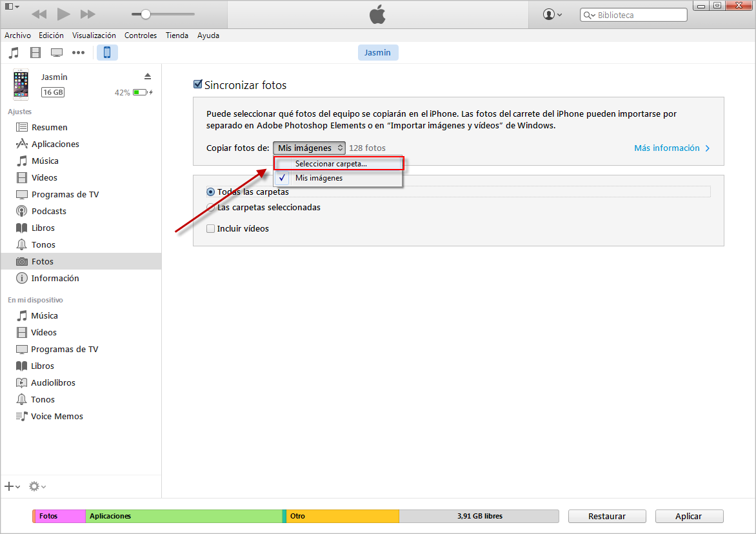Open the gear actions menu
The width and height of the screenshot is (756, 534).
[37, 487]
